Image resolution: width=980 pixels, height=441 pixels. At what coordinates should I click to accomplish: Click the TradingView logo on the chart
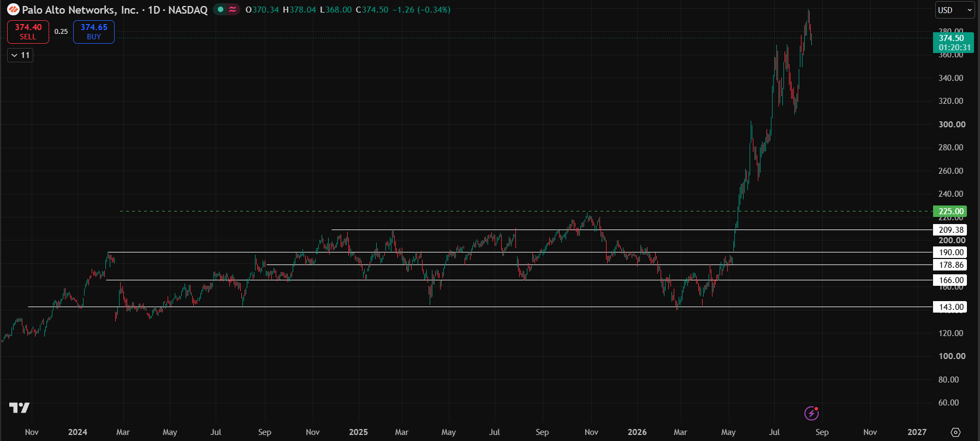point(19,408)
